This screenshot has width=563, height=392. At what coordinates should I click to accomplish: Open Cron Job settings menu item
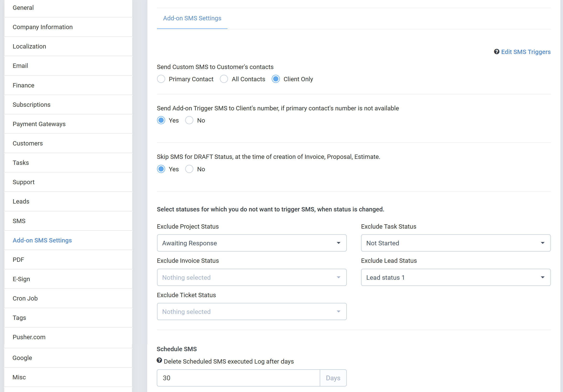coord(25,298)
